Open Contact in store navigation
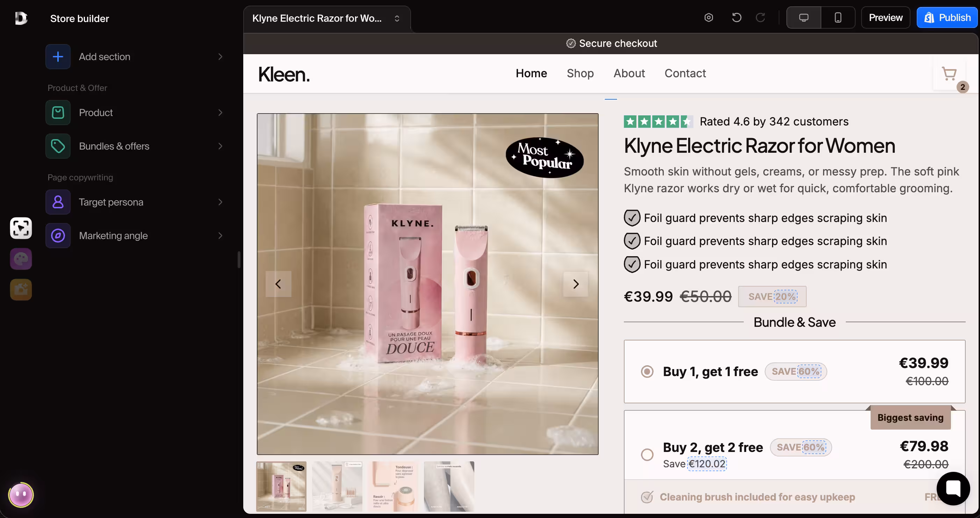Viewport: 980px width, 518px height. click(x=685, y=73)
